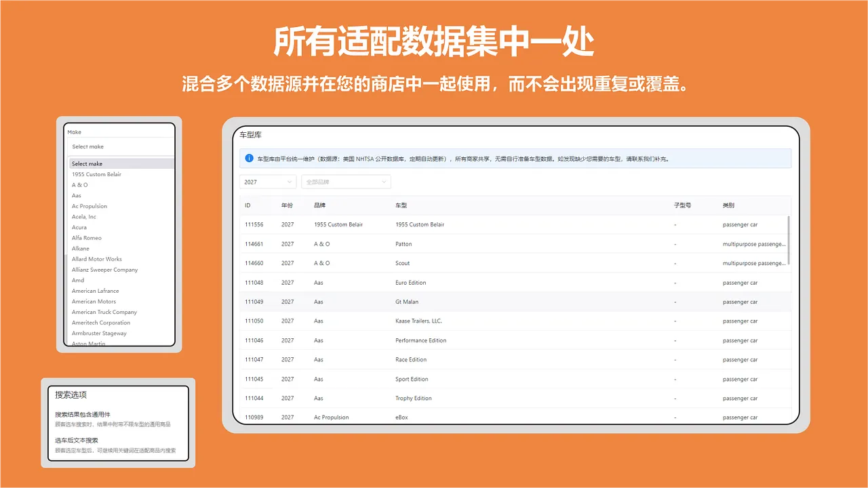This screenshot has height=488, width=868.
Task: Open the 2027 year filter dropdown
Action: pos(268,182)
